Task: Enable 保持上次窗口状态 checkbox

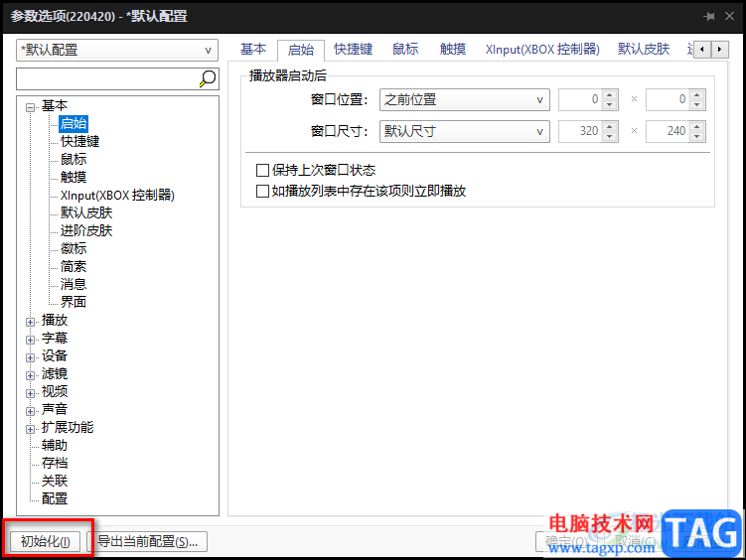Action: coord(262,170)
